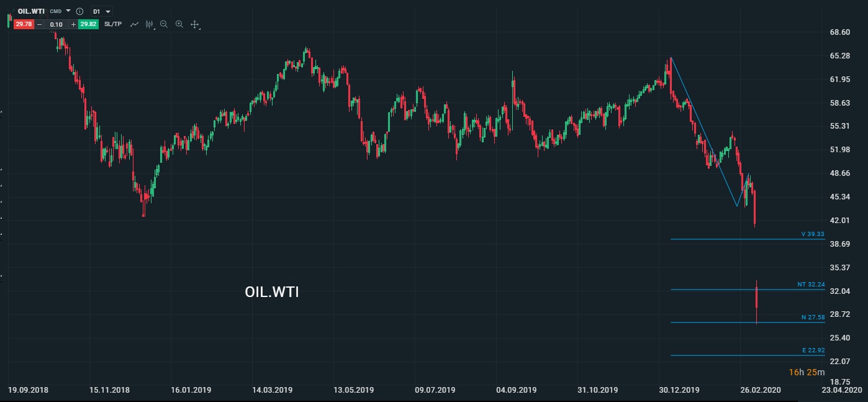Open the instrument info icon
This screenshot has width=868, height=402.
[79, 11]
